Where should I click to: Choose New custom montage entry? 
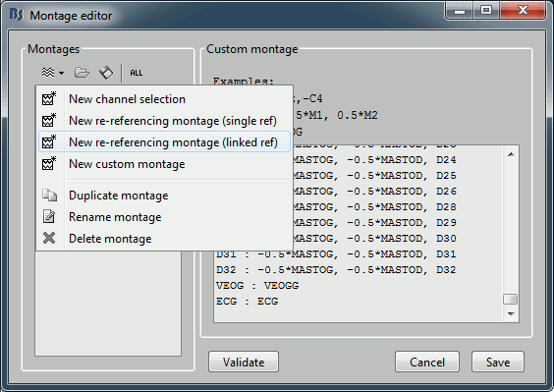coord(164,164)
